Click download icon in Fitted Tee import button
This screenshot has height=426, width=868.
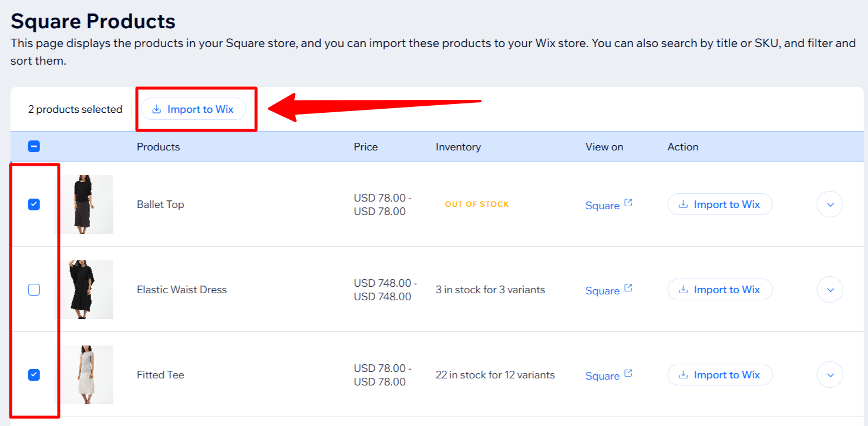tap(683, 375)
